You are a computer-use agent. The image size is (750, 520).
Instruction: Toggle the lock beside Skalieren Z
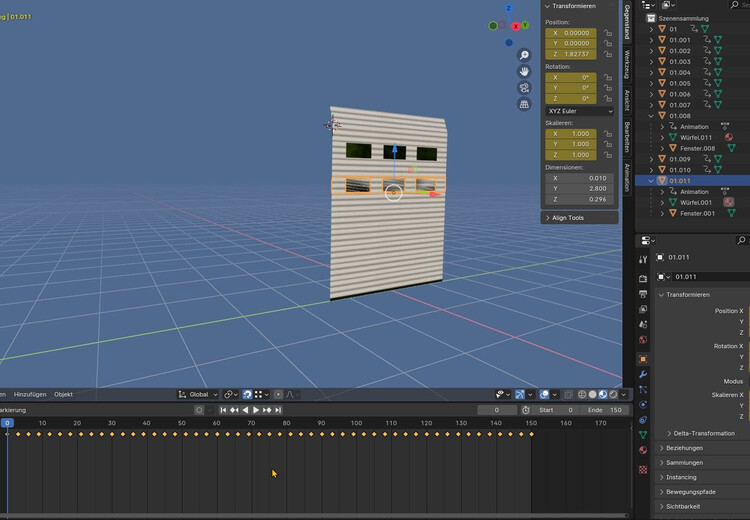tap(608, 155)
